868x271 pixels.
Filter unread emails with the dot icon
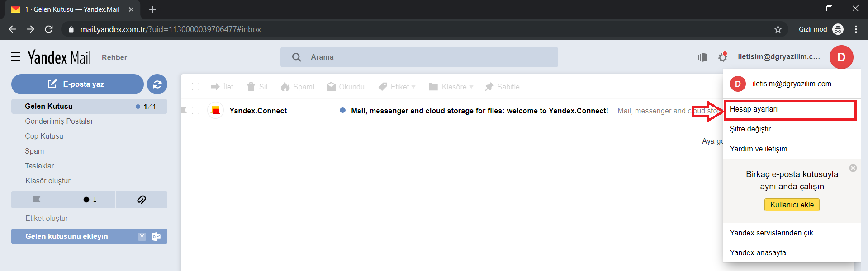[x=90, y=200]
